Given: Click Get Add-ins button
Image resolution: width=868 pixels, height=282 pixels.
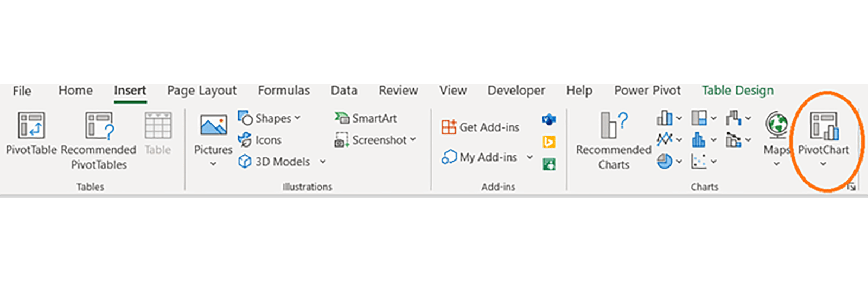Looking at the screenshot, I should (x=481, y=127).
